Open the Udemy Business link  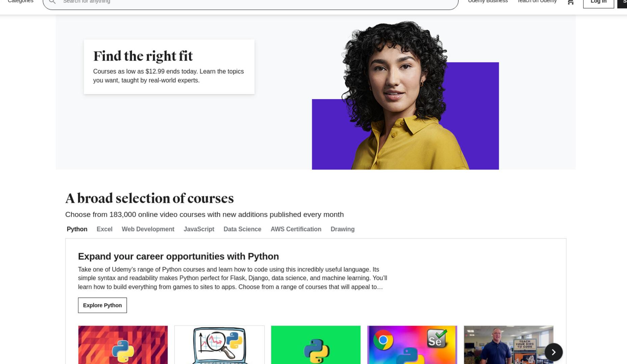click(488, 1)
